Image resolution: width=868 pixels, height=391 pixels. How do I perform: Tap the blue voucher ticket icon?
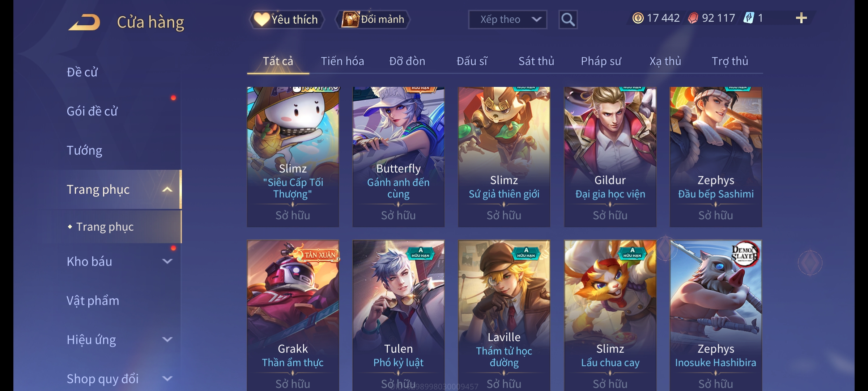748,18
